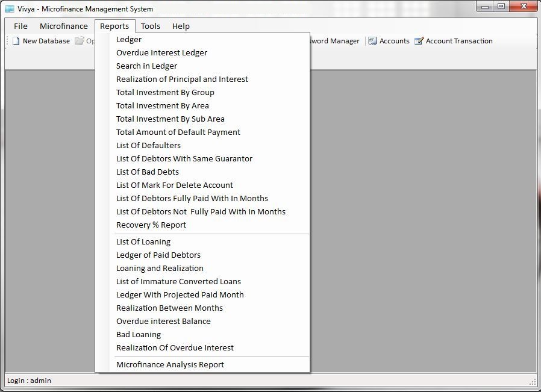Select Overdue Interest Ledger report
Viewport: 541px width, 392px height.
(x=161, y=52)
